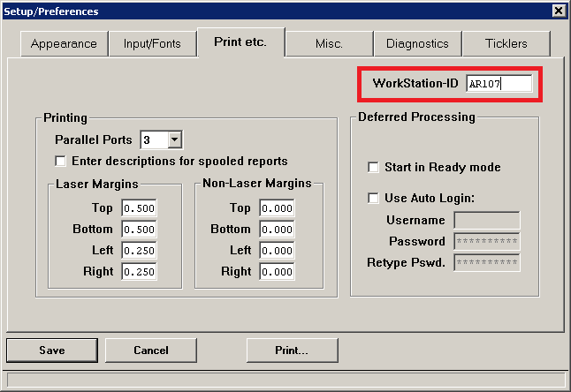Switch to the Ticklers tab
The height and width of the screenshot is (392, 571).
coord(506,43)
